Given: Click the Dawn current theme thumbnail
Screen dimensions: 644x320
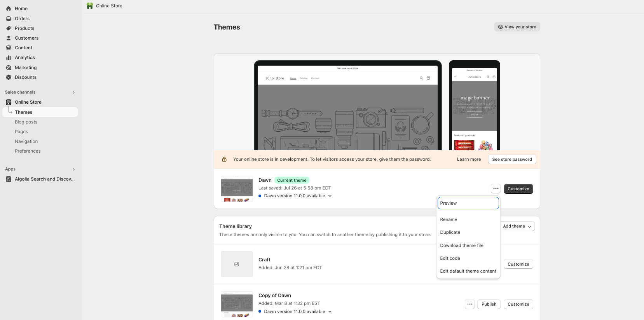Looking at the screenshot, I should 237,189.
